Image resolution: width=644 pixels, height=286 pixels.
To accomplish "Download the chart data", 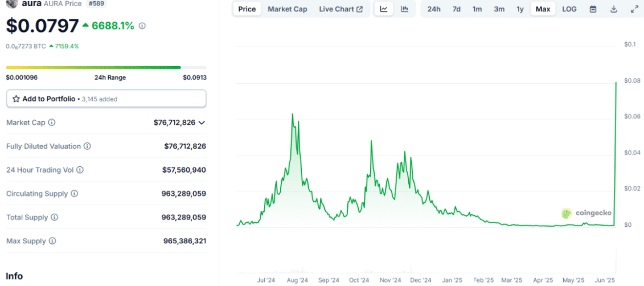I will (614, 9).
